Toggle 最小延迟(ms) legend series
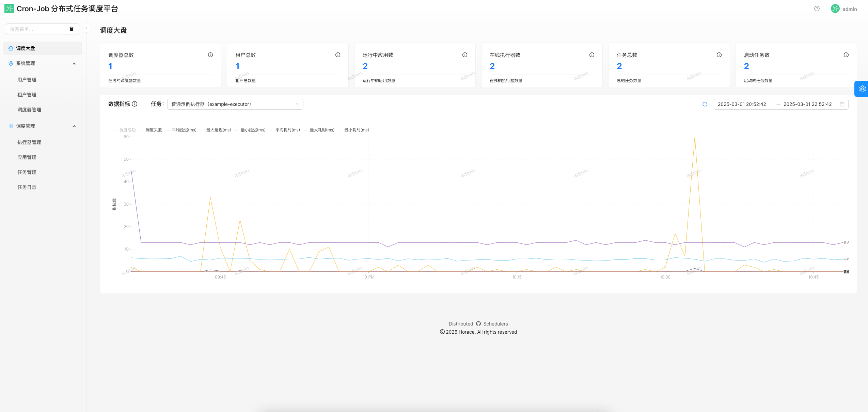Image resolution: width=868 pixels, height=412 pixels. (250, 130)
